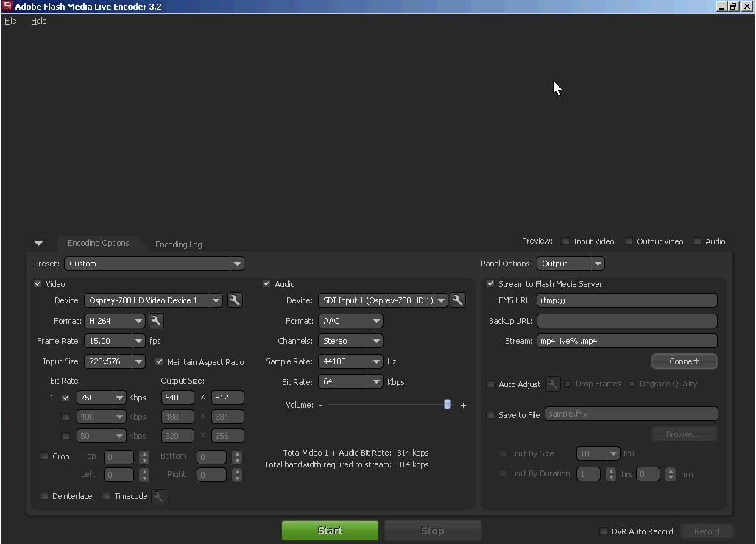The height and width of the screenshot is (544, 756).
Task: Click the FMS URL input field
Action: 626,300
